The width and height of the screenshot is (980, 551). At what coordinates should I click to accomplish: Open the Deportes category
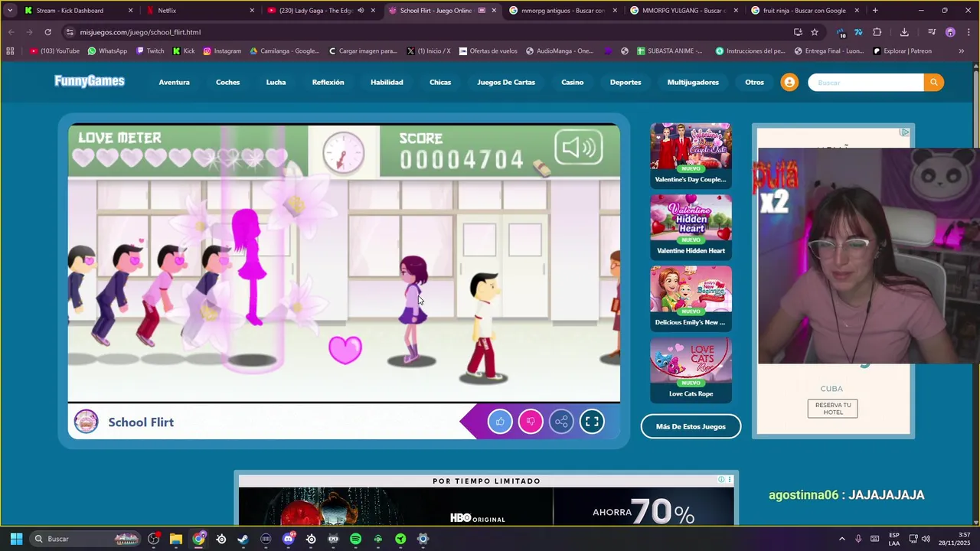coord(626,82)
